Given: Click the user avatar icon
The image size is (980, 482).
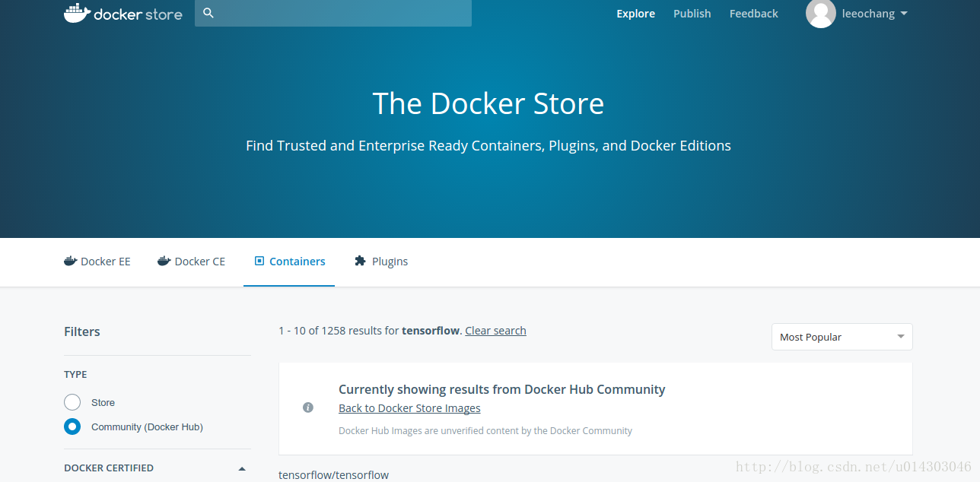Looking at the screenshot, I should (x=820, y=13).
